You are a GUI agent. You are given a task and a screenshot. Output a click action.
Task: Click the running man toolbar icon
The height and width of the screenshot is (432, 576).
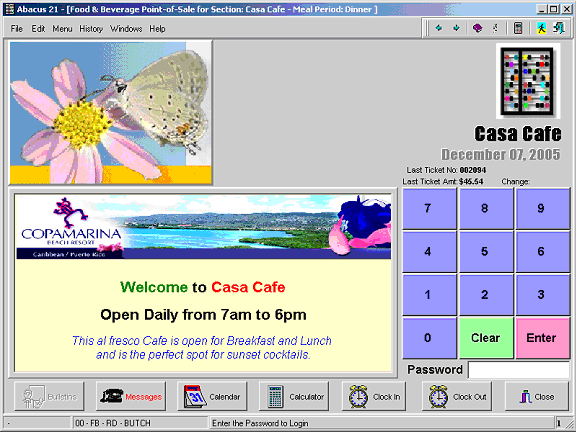pyautogui.click(x=541, y=28)
